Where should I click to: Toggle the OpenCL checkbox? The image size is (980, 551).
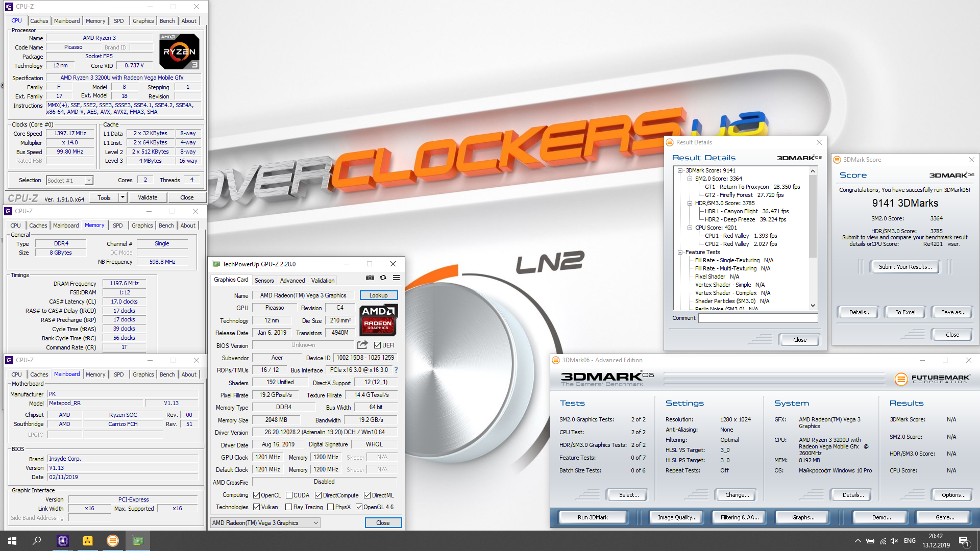pyautogui.click(x=257, y=495)
